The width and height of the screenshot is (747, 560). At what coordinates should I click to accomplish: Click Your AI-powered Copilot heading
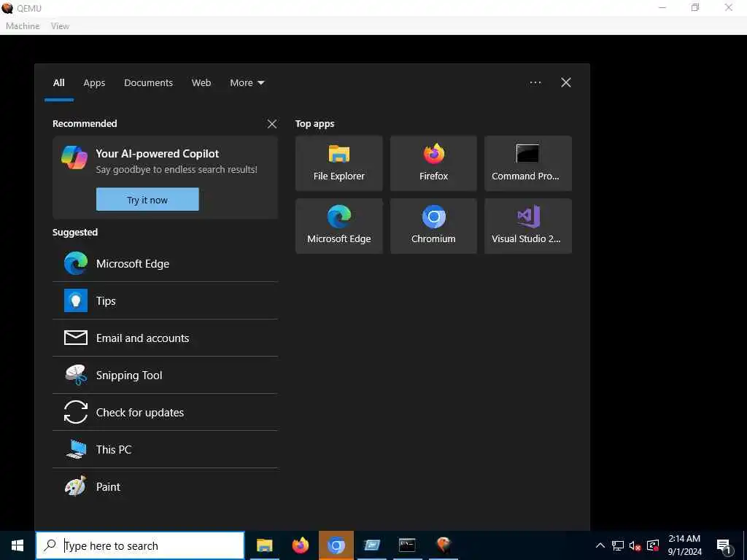click(x=158, y=153)
